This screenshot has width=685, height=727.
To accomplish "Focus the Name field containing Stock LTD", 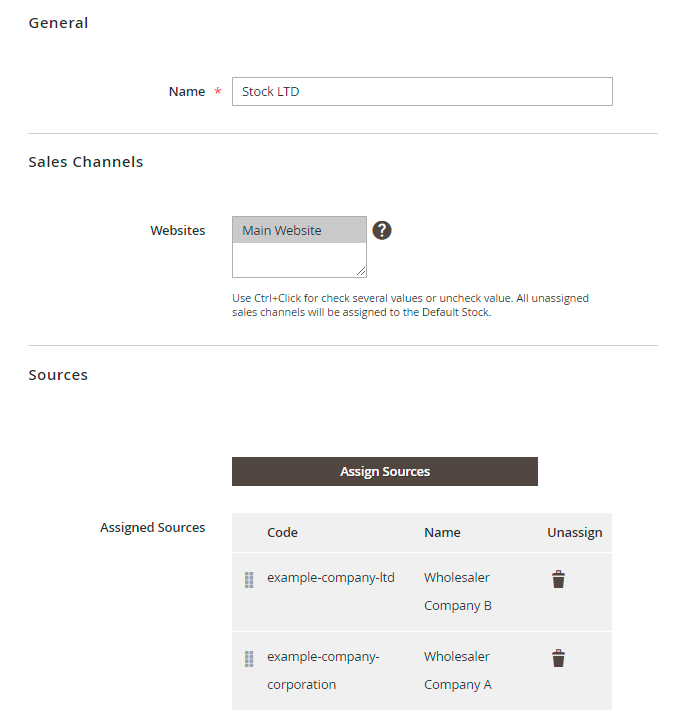I will point(421,92).
